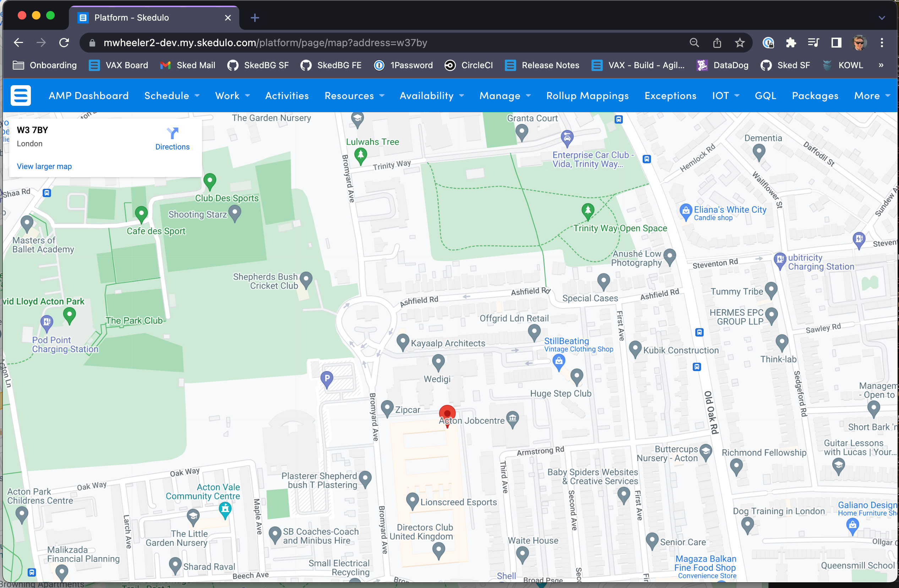Go to Rollup Mappings page
The width and height of the screenshot is (899, 588).
pos(587,96)
